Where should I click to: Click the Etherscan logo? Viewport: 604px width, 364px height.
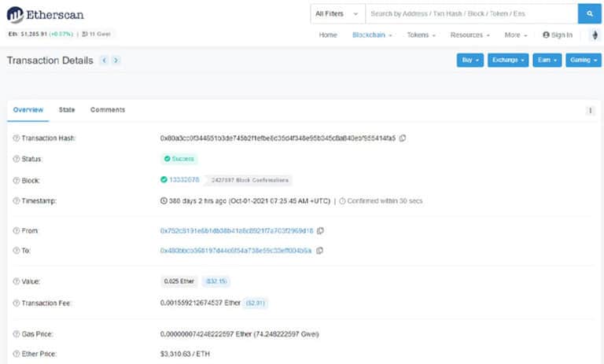45,15
